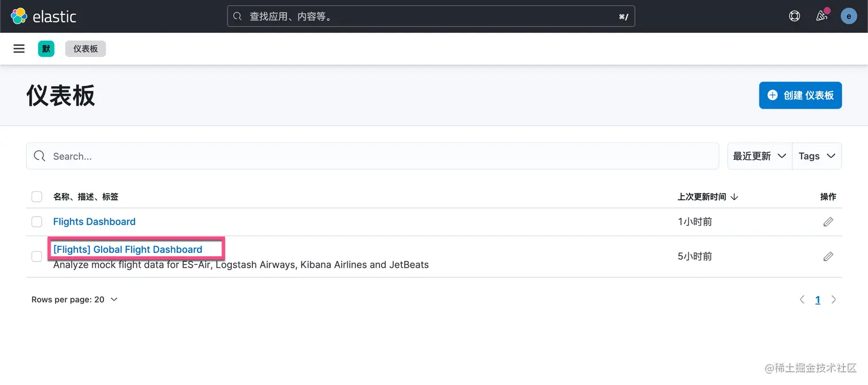Viewport: 868px width, 385px height.
Task: Go to next page arrow
Action: [834, 299]
